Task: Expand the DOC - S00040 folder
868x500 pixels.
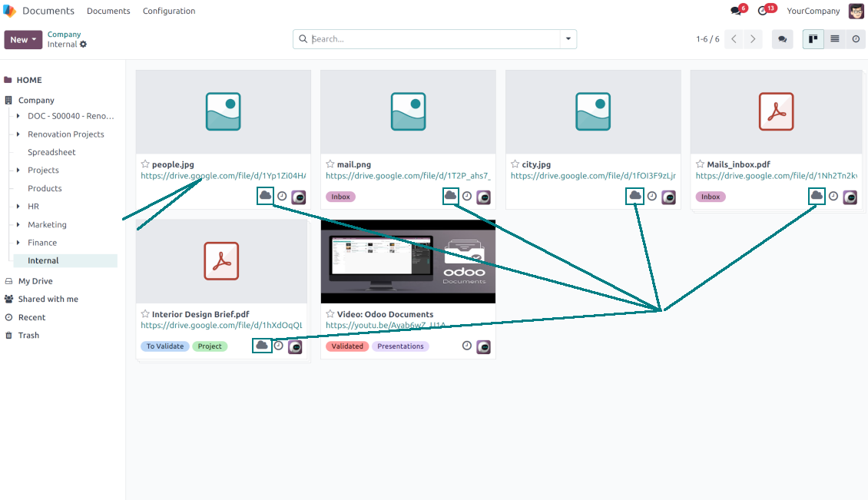Action: (18, 116)
